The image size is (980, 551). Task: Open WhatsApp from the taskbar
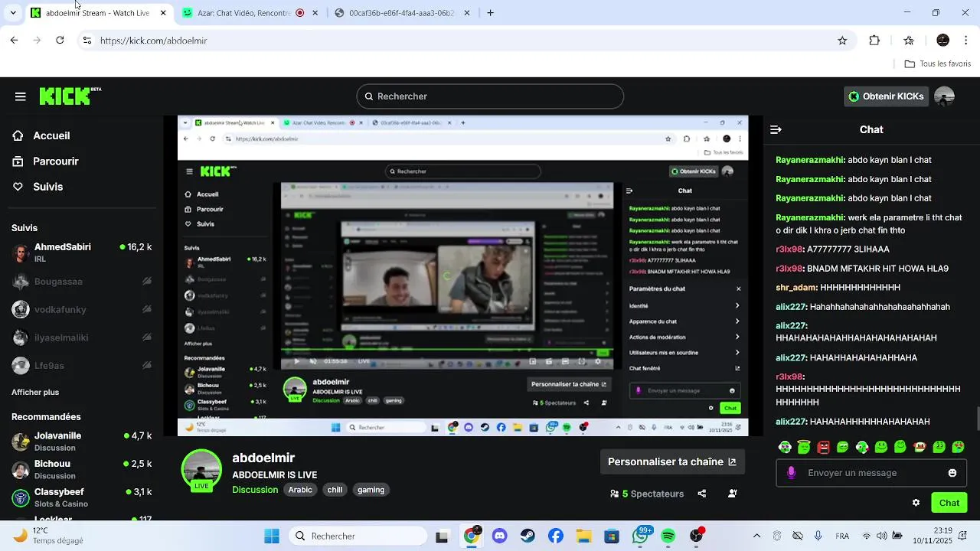tap(640, 536)
